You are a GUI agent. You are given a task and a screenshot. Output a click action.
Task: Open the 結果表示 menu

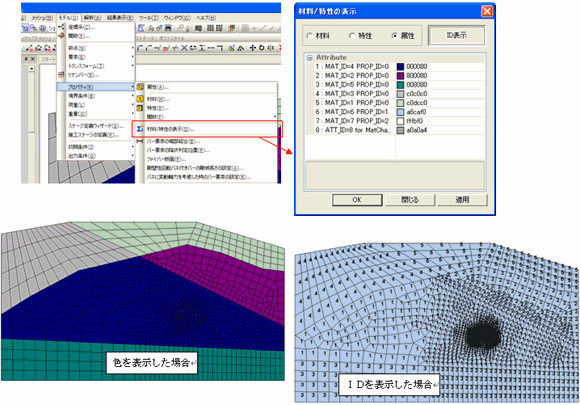tap(121, 17)
